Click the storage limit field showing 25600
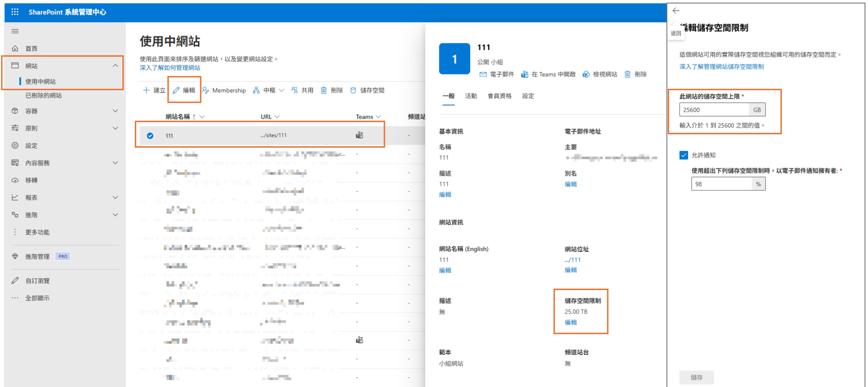The height and width of the screenshot is (387, 868). coord(714,110)
